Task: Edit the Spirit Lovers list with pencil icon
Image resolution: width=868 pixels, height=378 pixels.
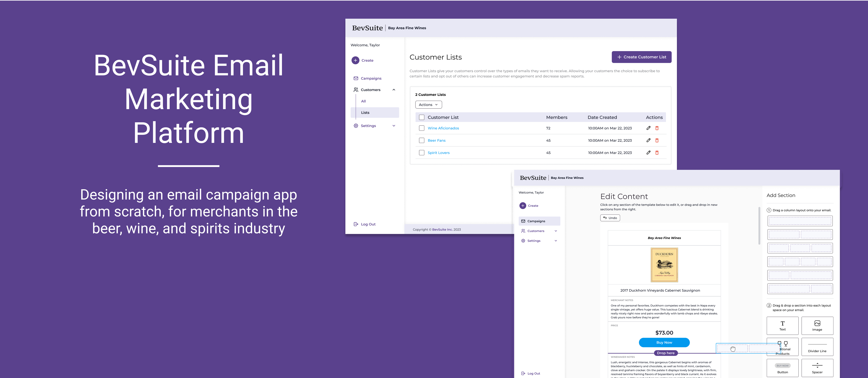Action: point(648,153)
